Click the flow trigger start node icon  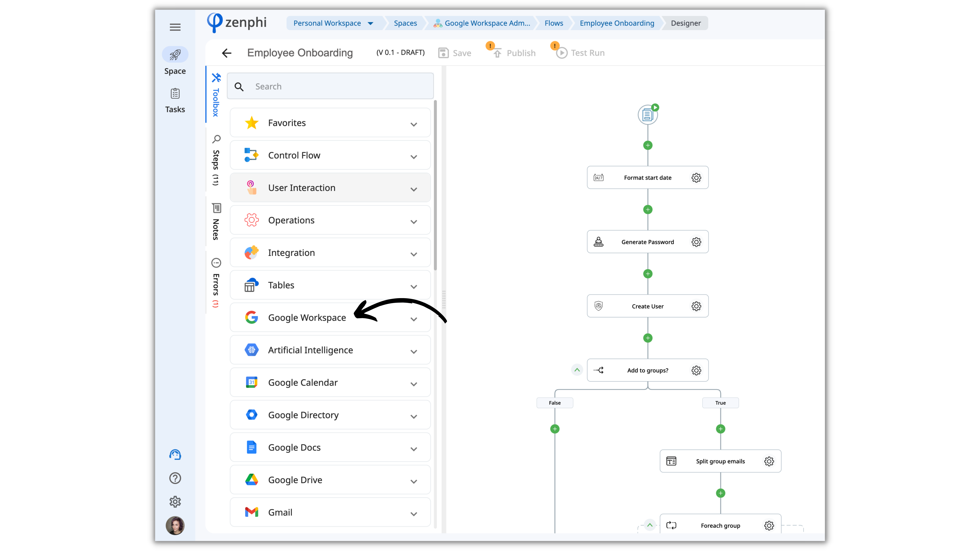[647, 114]
